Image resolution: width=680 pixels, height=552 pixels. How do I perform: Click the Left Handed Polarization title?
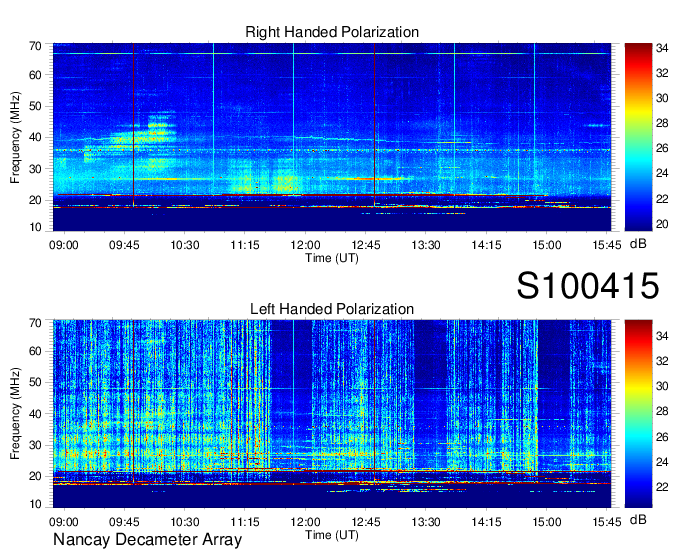click(332, 309)
